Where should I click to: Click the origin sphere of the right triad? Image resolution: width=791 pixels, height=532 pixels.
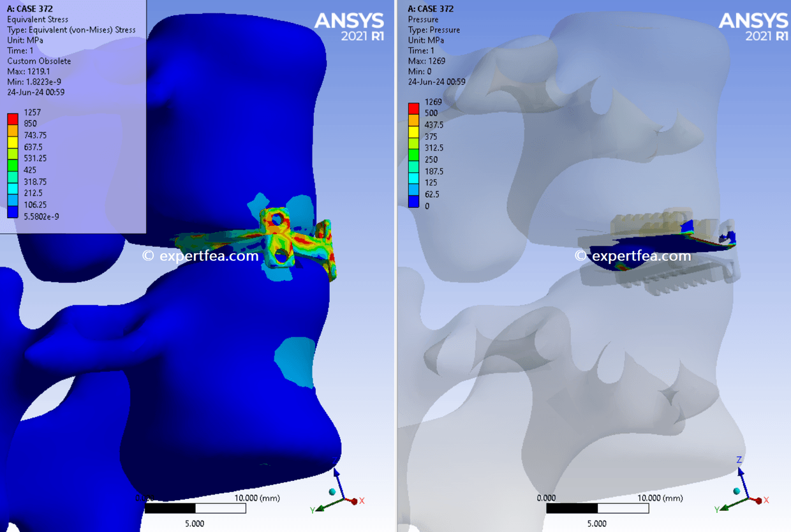748,498
